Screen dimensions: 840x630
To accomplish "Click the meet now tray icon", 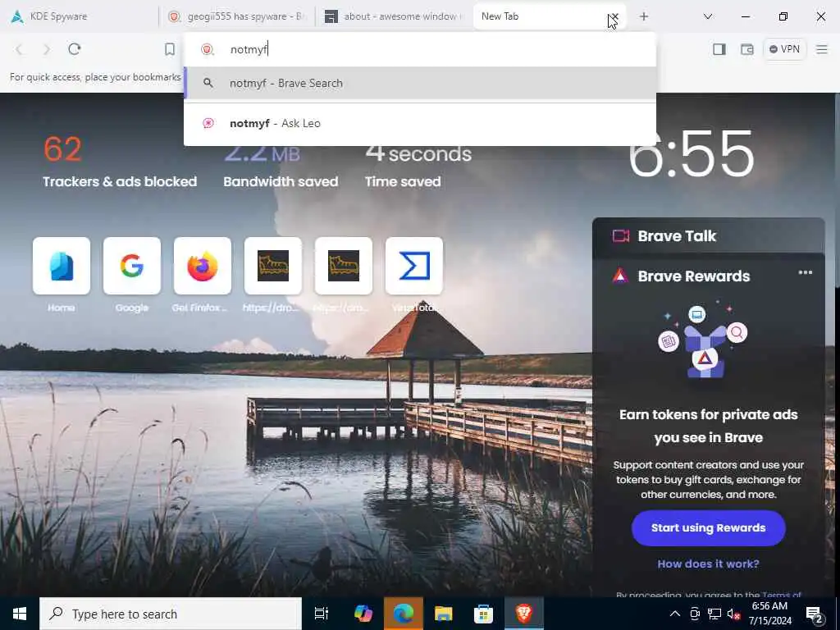I will click(695, 614).
